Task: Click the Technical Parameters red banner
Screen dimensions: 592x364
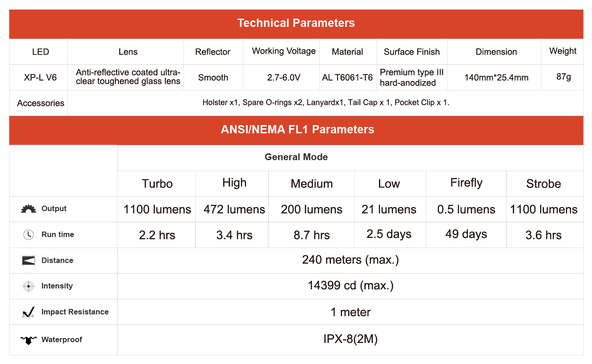Action: pos(296,23)
